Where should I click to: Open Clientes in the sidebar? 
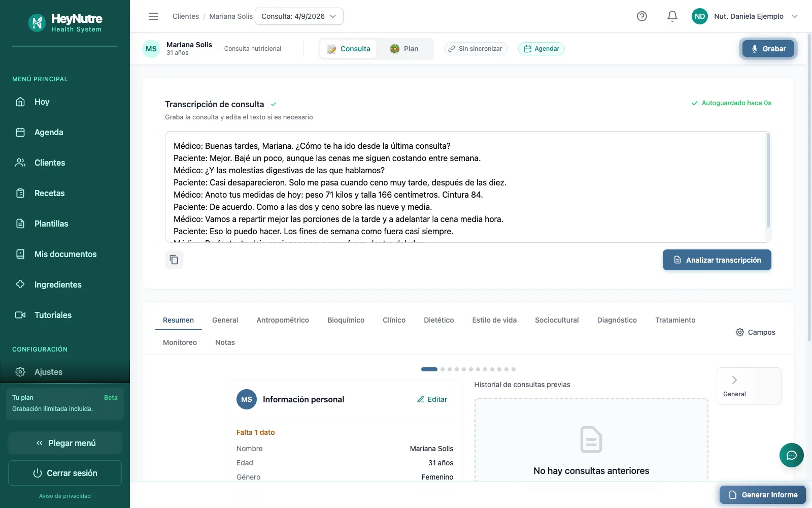(x=65, y=163)
